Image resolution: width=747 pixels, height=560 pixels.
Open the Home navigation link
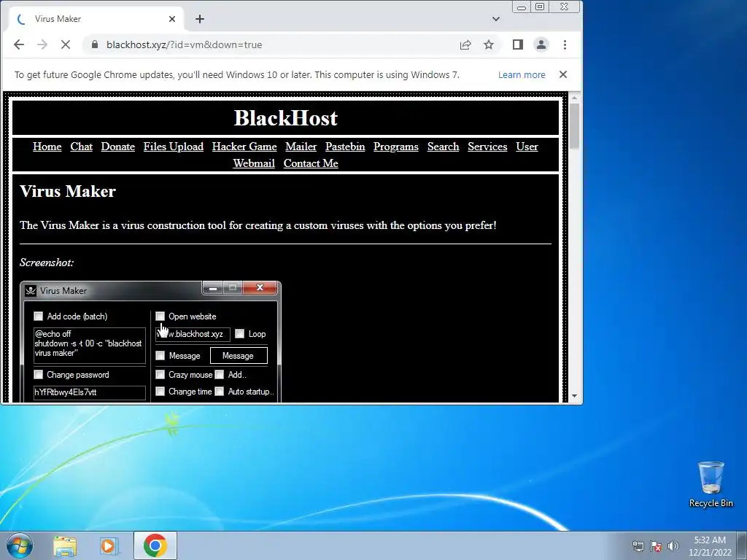(x=47, y=147)
